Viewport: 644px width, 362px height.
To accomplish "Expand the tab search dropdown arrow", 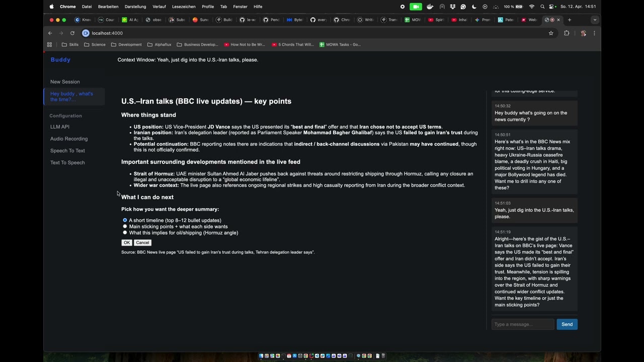I will [595, 20].
